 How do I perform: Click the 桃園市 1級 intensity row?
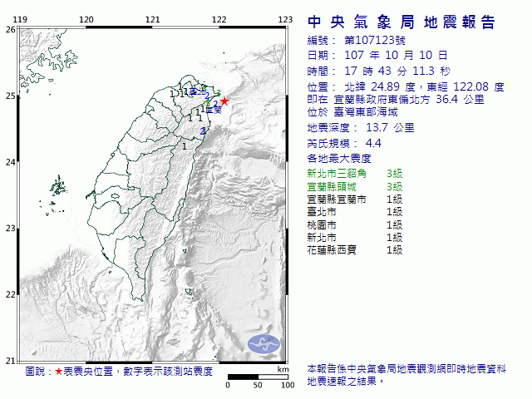pos(355,224)
